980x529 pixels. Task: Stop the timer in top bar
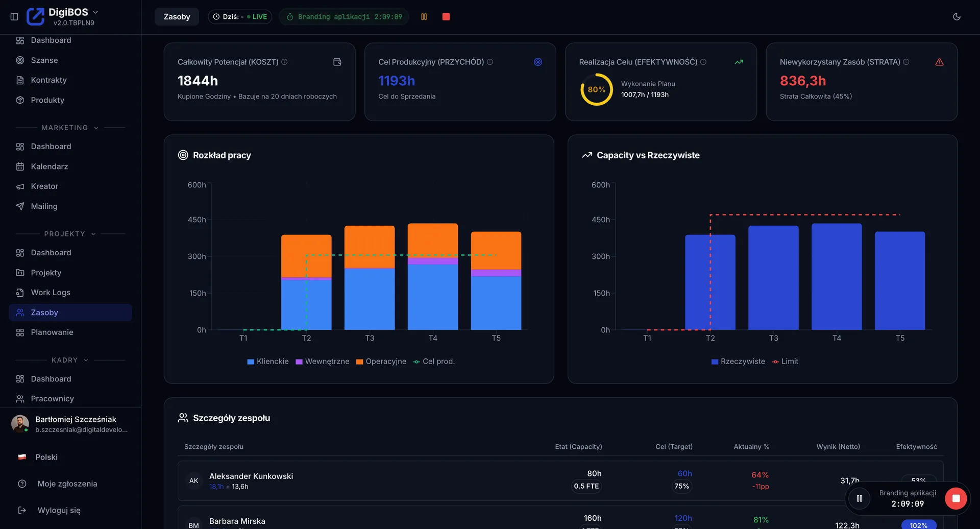446,17
